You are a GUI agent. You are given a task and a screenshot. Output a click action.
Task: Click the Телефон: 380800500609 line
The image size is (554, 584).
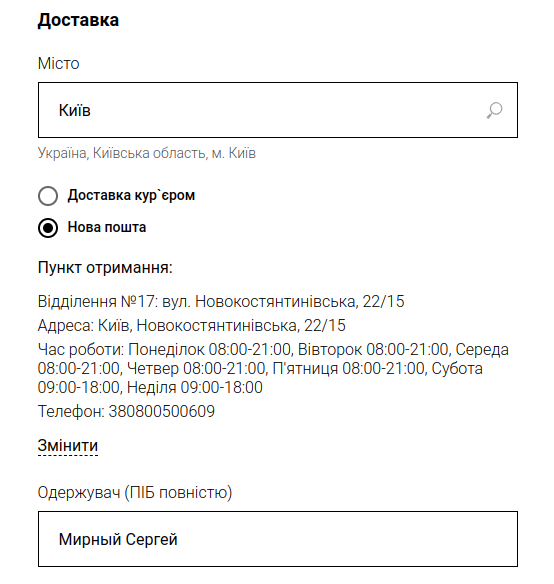point(126,412)
